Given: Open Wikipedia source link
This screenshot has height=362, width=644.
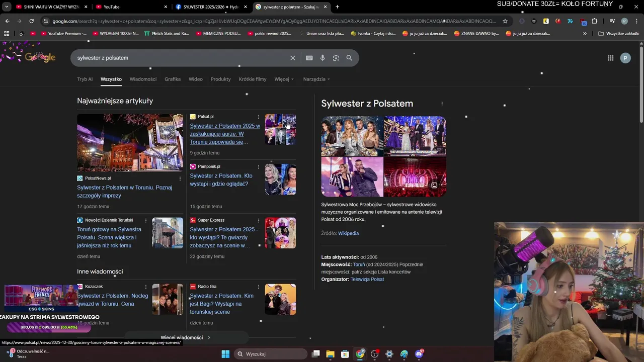Looking at the screenshot, I should point(348,233).
